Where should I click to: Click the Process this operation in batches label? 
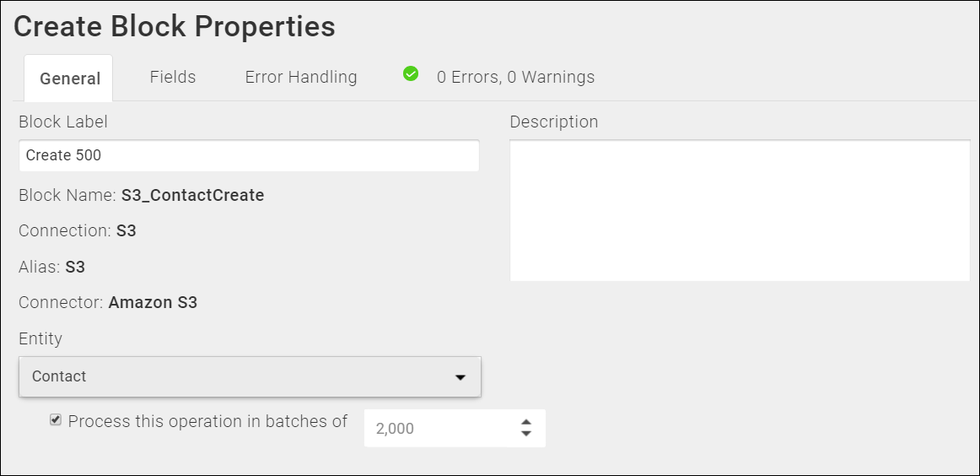(x=207, y=421)
